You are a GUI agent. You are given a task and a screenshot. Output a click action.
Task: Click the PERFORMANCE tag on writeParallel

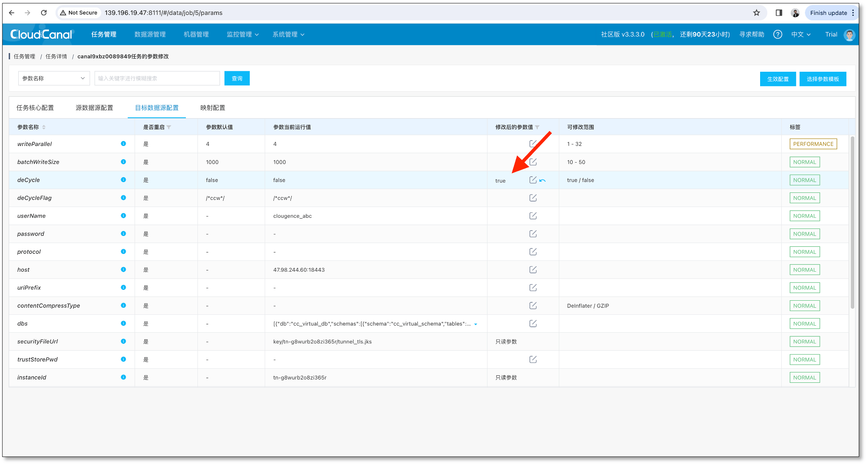(812, 144)
